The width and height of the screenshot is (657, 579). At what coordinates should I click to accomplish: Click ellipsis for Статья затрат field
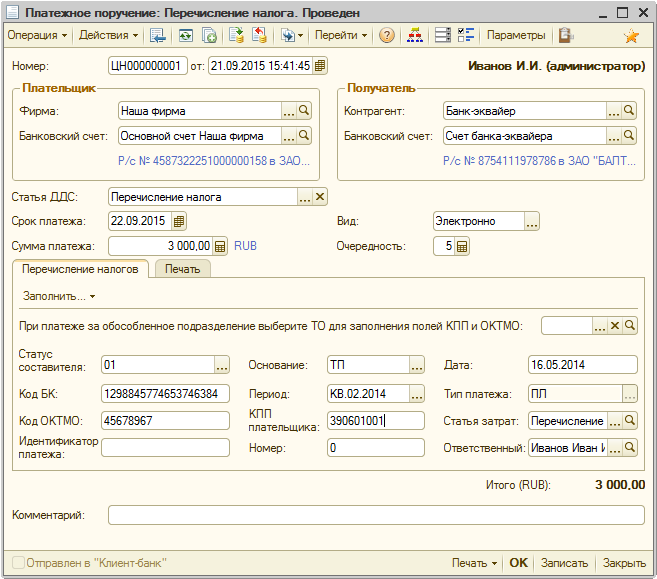[614, 421]
